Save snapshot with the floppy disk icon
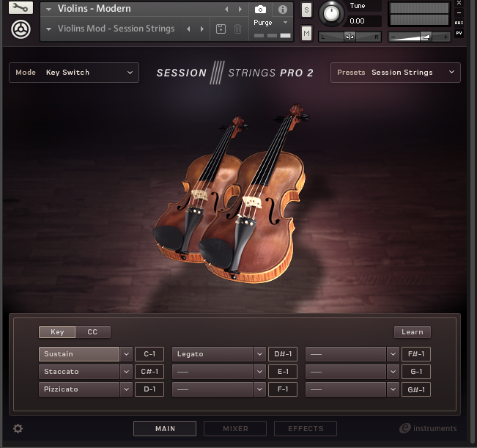Image resolution: width=477 pixels, height=448 pixels. coord(221,29)
